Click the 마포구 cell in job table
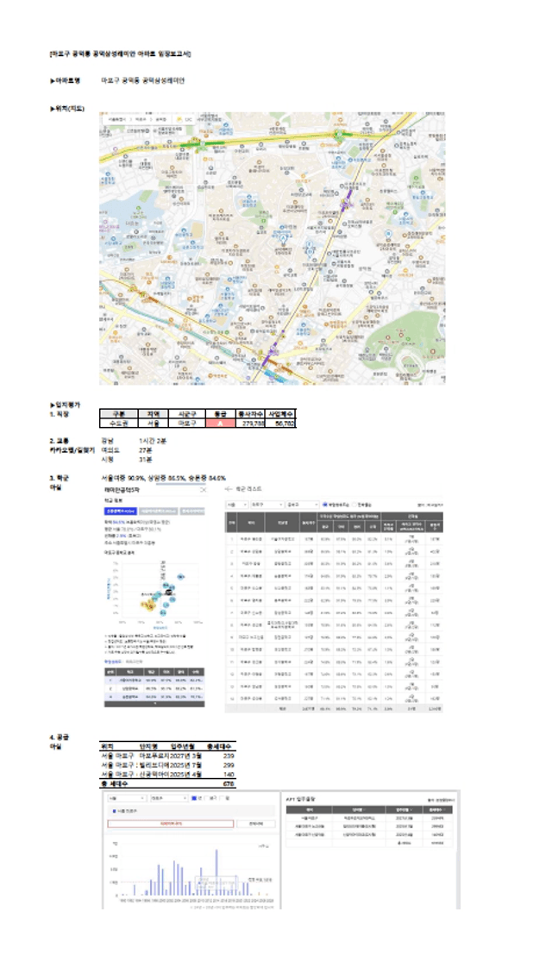This screenshot has width=552, height=980. (x=185, y=423)
